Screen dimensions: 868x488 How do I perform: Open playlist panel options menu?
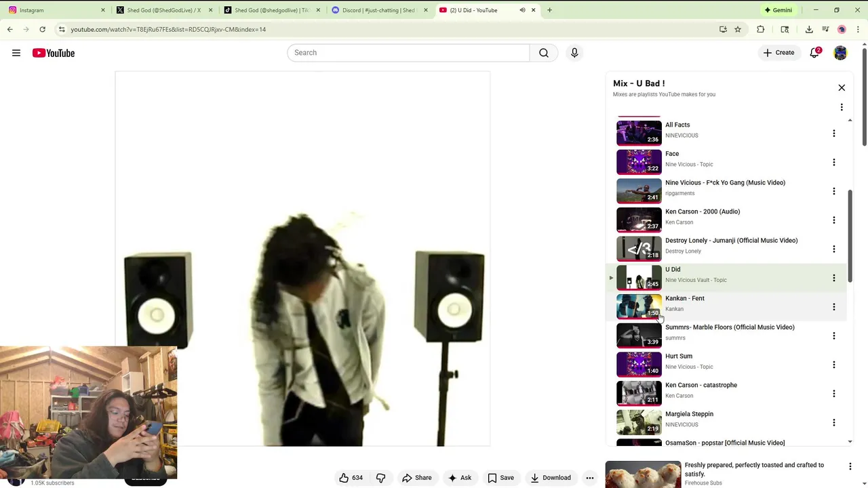pos(842,107)
